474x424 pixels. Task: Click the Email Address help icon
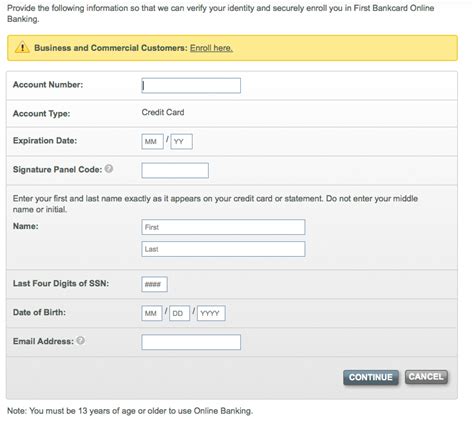(80, 340)
